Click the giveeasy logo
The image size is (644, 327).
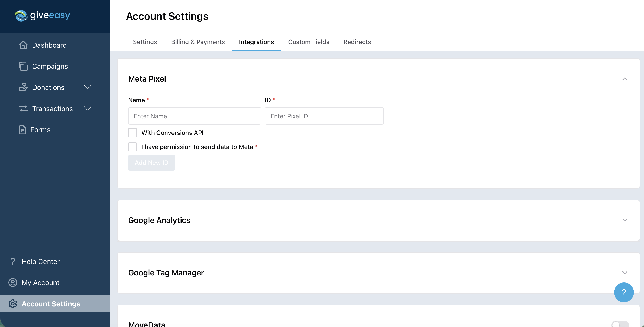pos(42,15)
